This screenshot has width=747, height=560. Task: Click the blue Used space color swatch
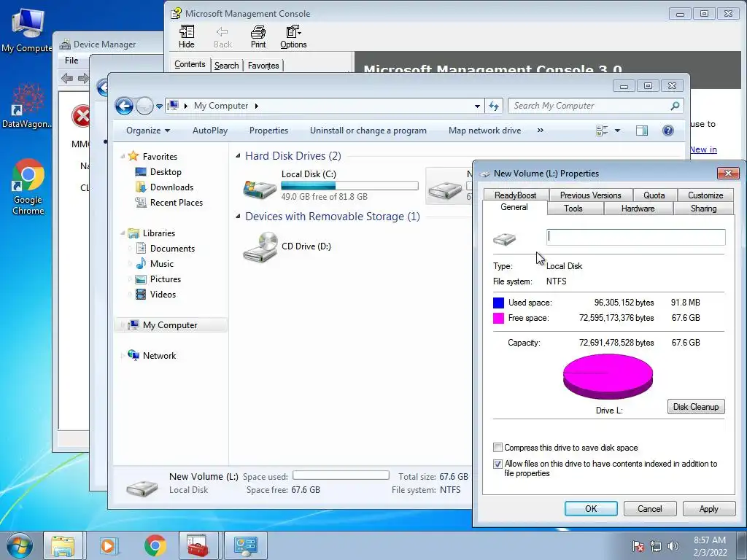(498, 303)
